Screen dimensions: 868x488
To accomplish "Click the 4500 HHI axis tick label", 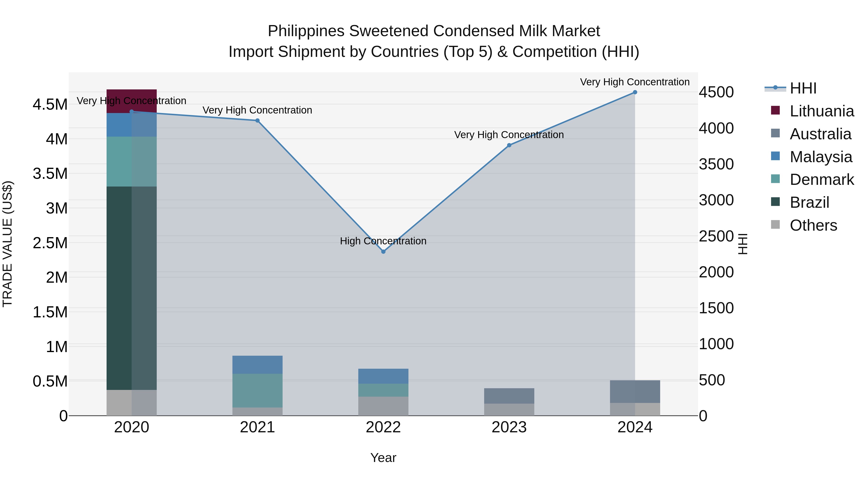I will tap(716, 92).
